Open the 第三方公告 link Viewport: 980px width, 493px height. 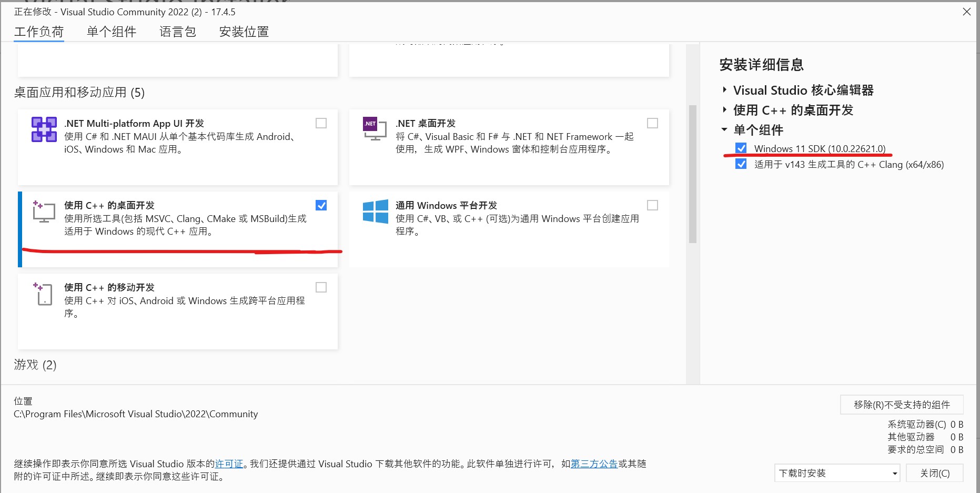[x=594, y=464]
